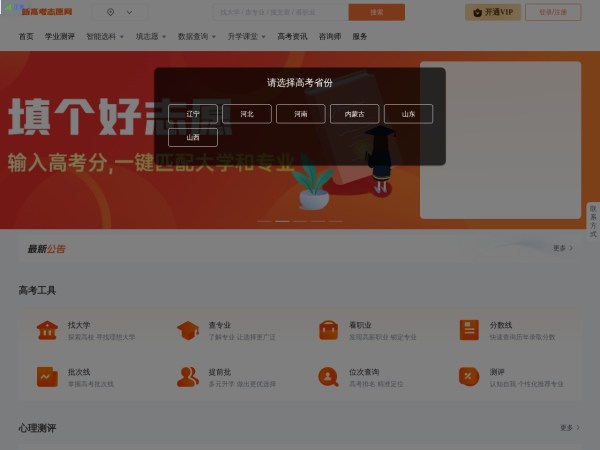Click the 查专业 graduation cap icon
This screenshot has height=450, width=600.
(188, 330)
